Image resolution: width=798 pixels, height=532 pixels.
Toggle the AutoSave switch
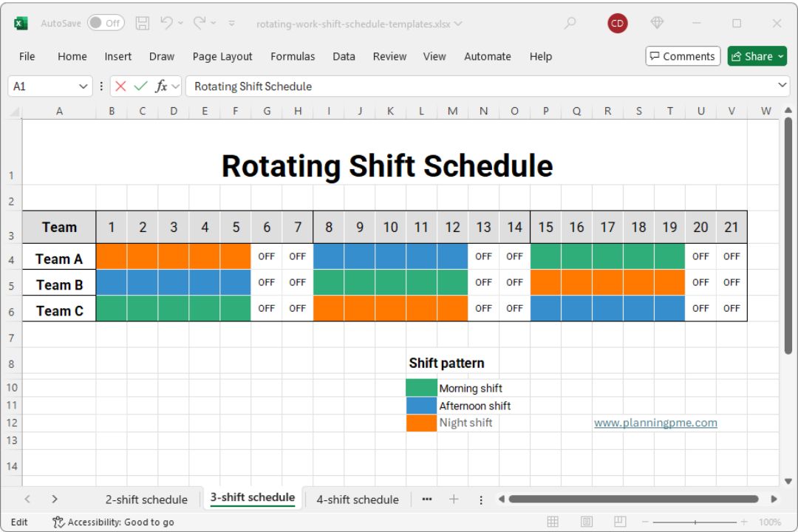coord(106,24)
